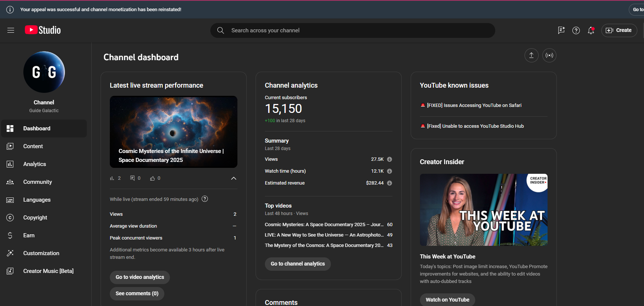Open the Community menu item
The height and width of the screenshot is (306, 644).
tap(44, 182)
